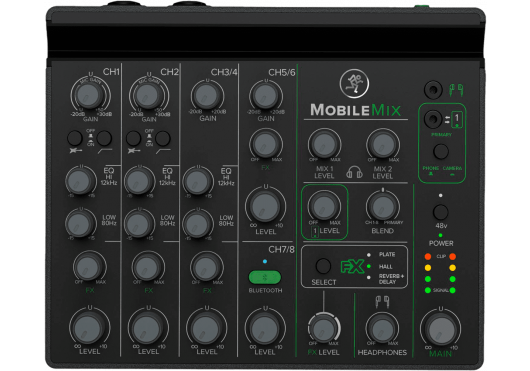Screen dimensions: 530x371
Task: Click the green phone icon beside PRIMARY jack
Action: point(457,119)
